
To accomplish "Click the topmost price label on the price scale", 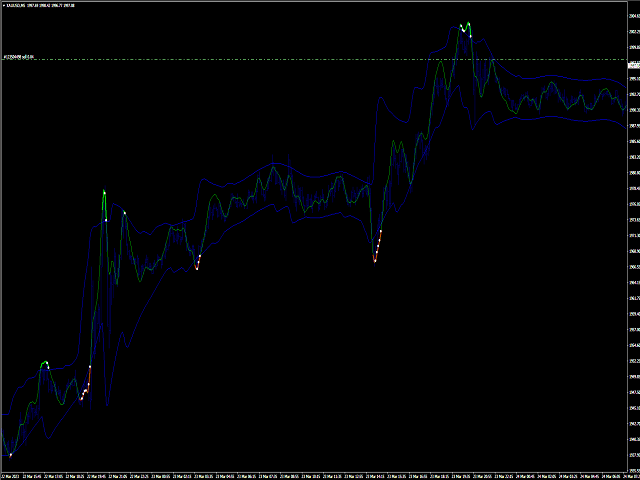I will tap(634, 16).
